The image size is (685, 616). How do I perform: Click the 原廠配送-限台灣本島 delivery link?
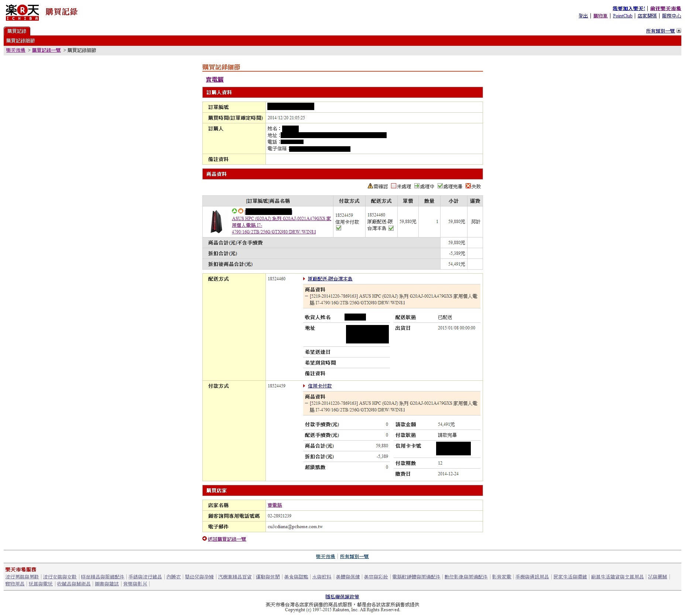(330, 279)
